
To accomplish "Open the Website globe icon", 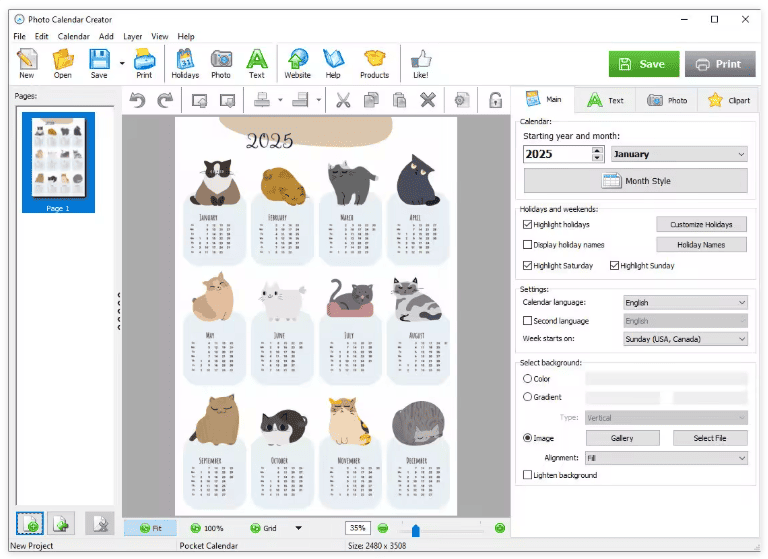I will coord(298,63).
